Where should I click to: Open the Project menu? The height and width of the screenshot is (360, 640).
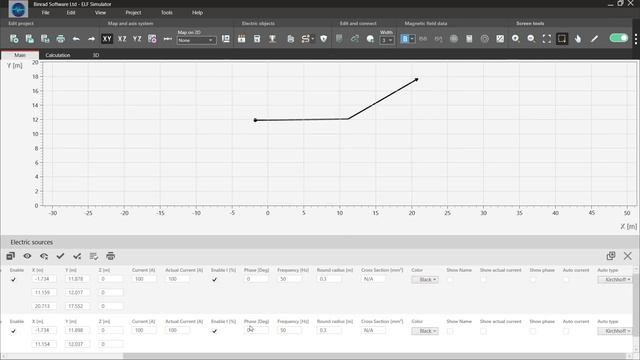point(133,13)
